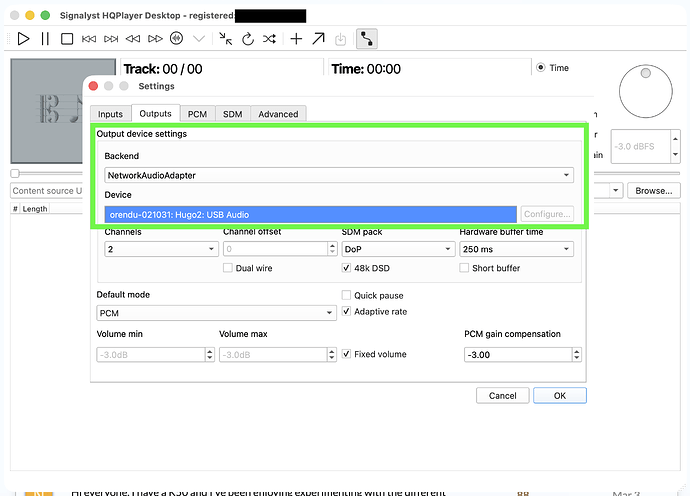Toggle the shuffle icon
The width and height of the screenshot is (690, 496).
(269, 39)
